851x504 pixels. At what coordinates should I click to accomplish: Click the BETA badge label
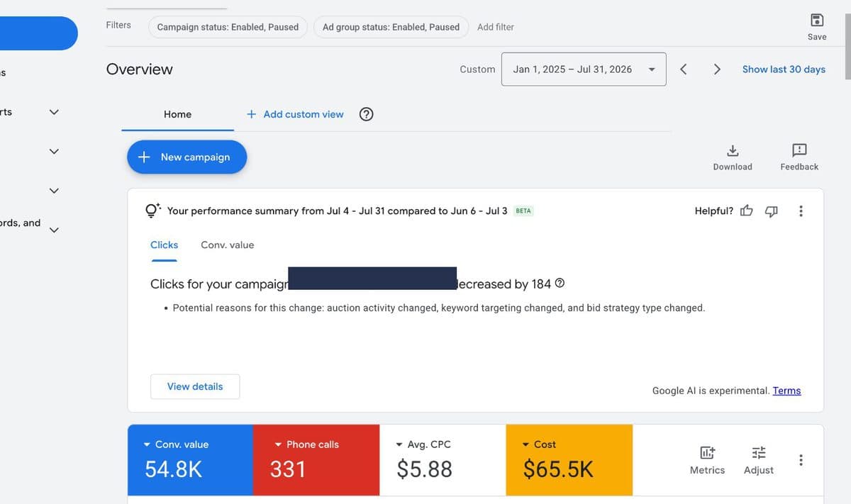coord(523,211)
